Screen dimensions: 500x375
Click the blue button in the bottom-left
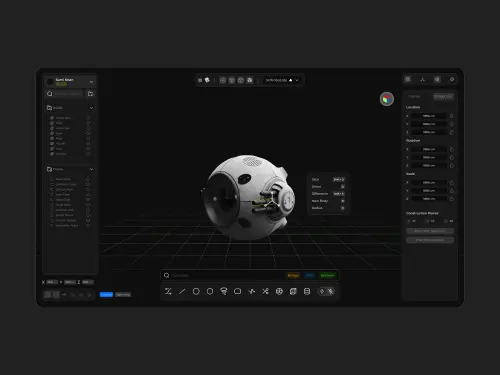[106, 294]
